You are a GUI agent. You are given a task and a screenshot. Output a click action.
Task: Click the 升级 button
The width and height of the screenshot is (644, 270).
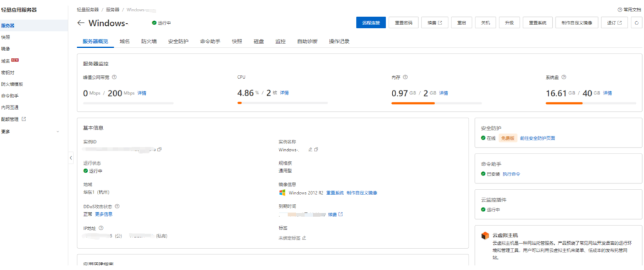pyautogui.click(x=509, y=23)
